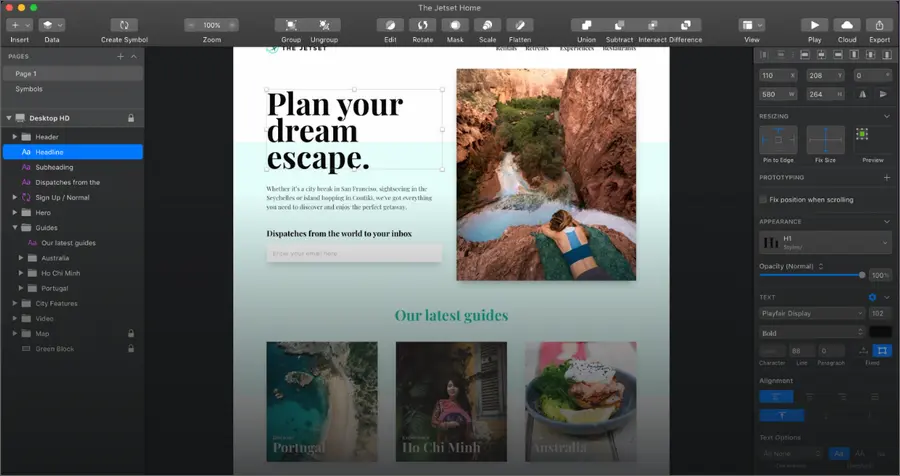Adjust the Opacity slider handle

862,275
